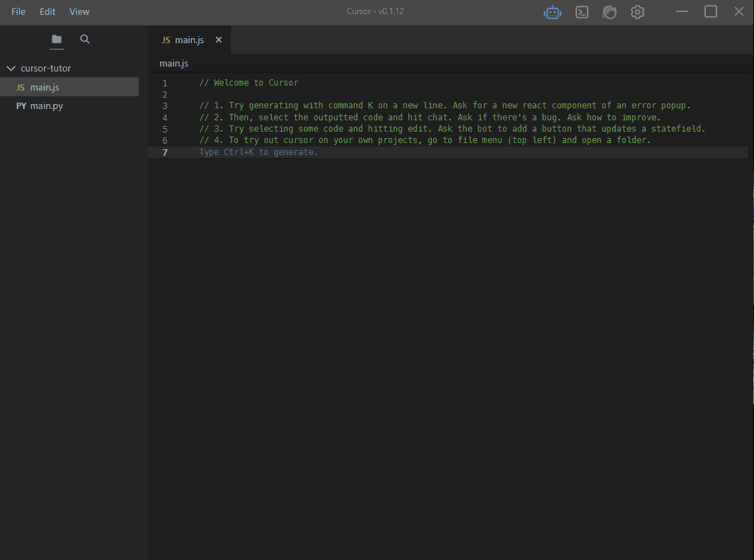754x560 pixels.
Task: Open the sidebar search icon
Action: pyautogui.click(x=85, y=39)
